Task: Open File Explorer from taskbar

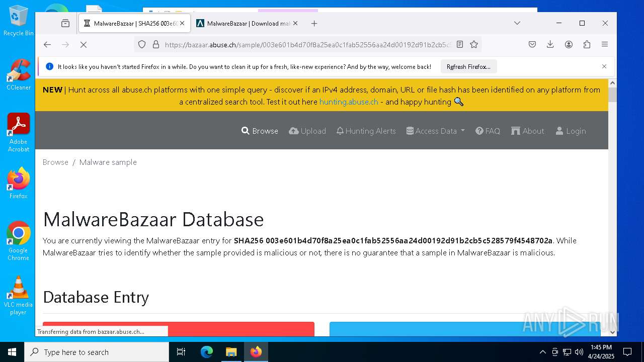Action: pyautogui.click(x=231, y=352)
